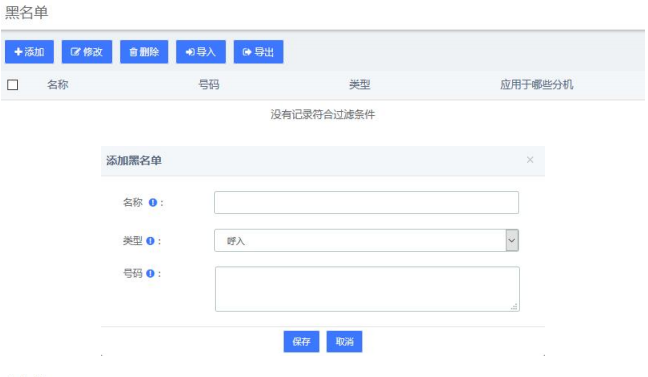Click the 添加 (add) button
Viewport: 648px width, 377px height.
pos(29,52)
